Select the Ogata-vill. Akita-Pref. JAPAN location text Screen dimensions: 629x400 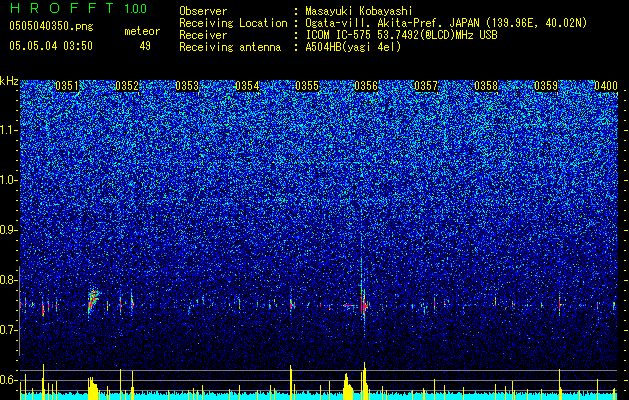[x=446, y=23]
